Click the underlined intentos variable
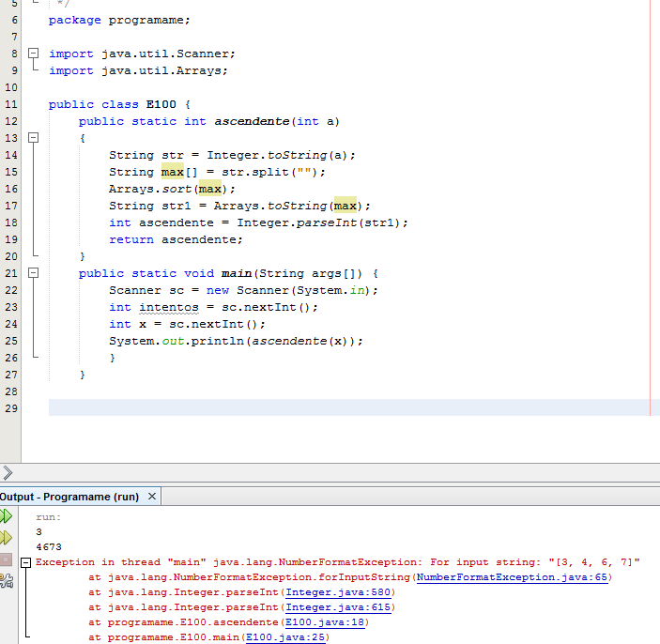 [169, 307]
